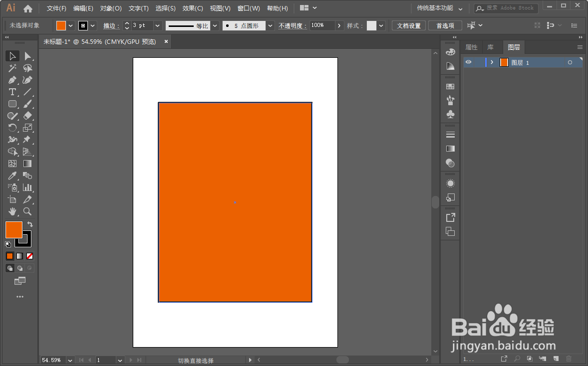Pick the Paintbrush tool

pyautogui.click(x=27, y=104)
